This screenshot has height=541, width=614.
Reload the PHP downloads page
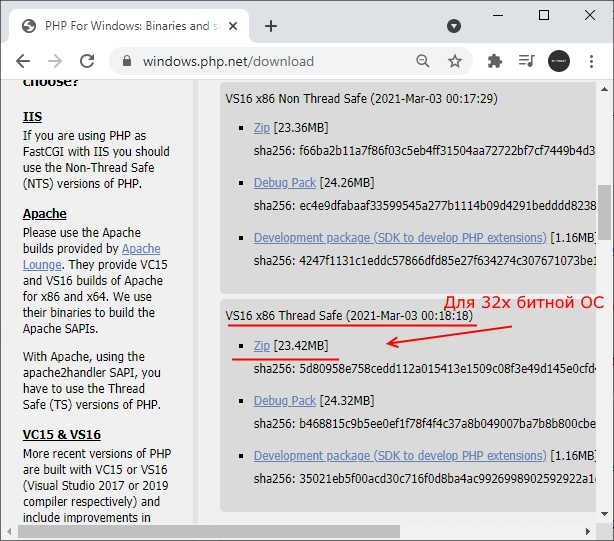click(87, 61)
